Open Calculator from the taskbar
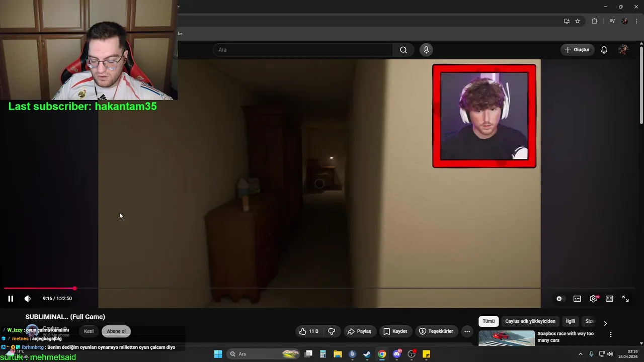Screen dimensions: 644x362 323,354
